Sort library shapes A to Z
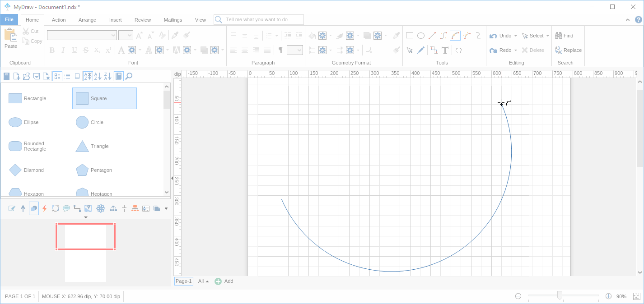 [x=98, y=76]
